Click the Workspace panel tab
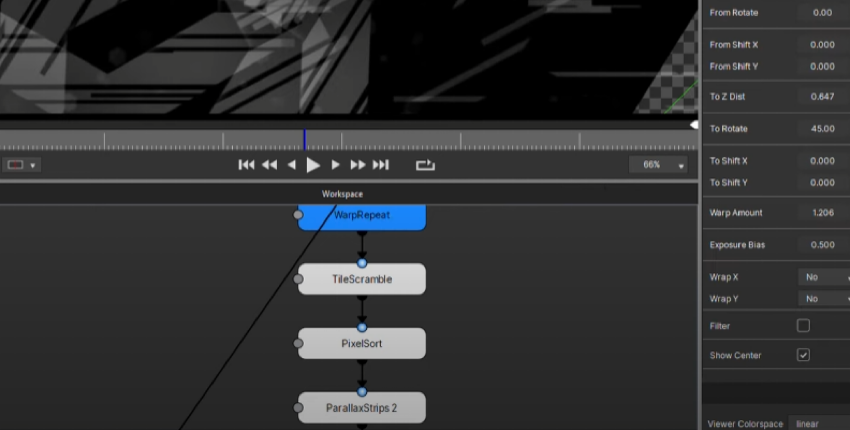This screenshot has height=430, width=850. 342,194
